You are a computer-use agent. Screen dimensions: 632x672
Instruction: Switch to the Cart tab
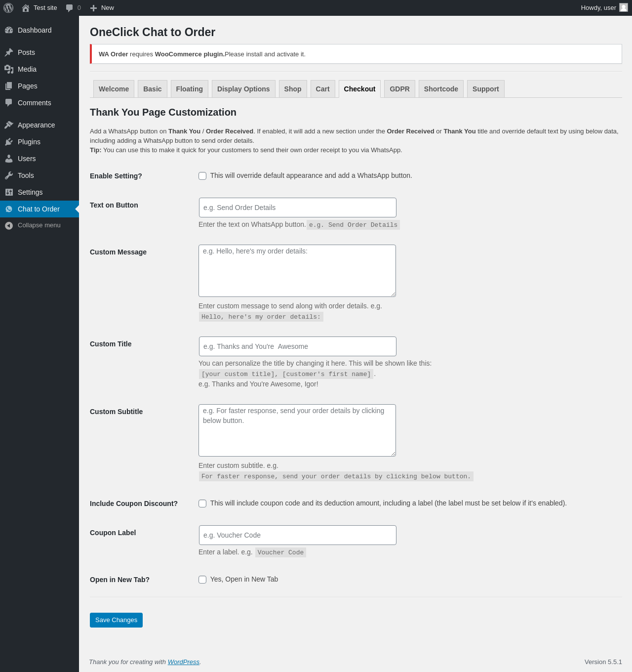pyautogui.click(x=323, y=89)
